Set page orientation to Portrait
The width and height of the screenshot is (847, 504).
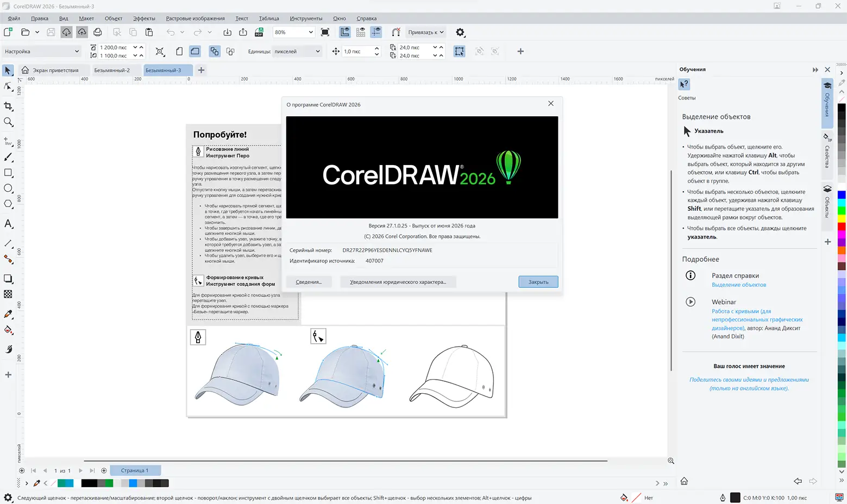click(179, 51)
